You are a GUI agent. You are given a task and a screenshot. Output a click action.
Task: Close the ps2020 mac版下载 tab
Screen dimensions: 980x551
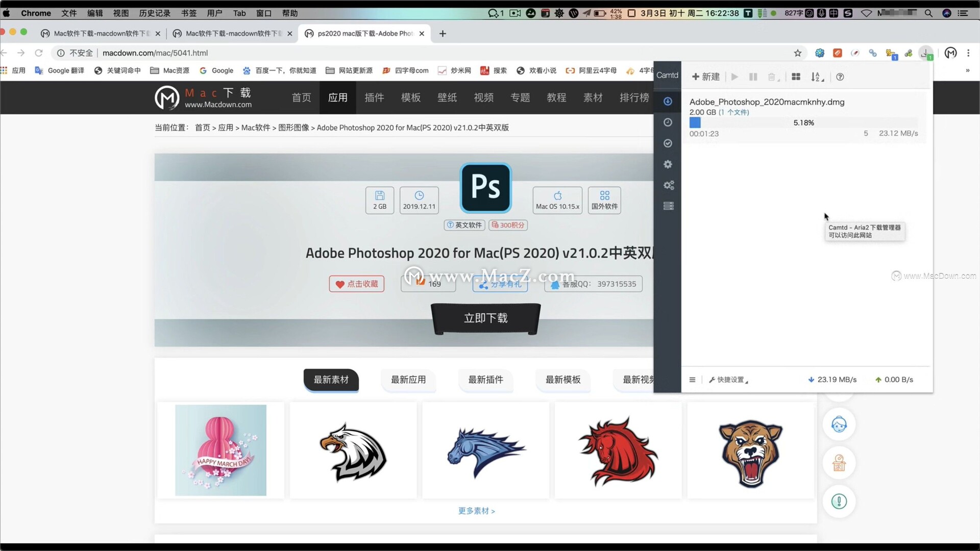click(x=422, y=34)
